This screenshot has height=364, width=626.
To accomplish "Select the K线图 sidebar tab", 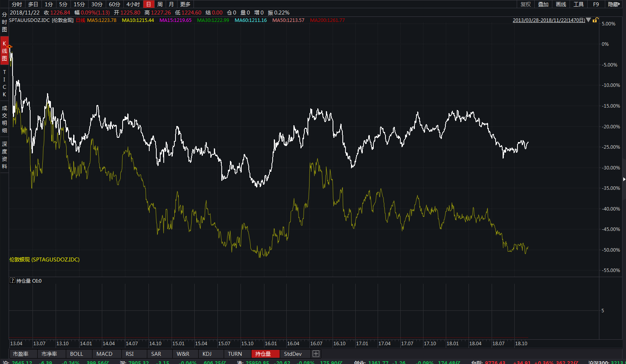I will pyautogui.click(x=4, y=51).
